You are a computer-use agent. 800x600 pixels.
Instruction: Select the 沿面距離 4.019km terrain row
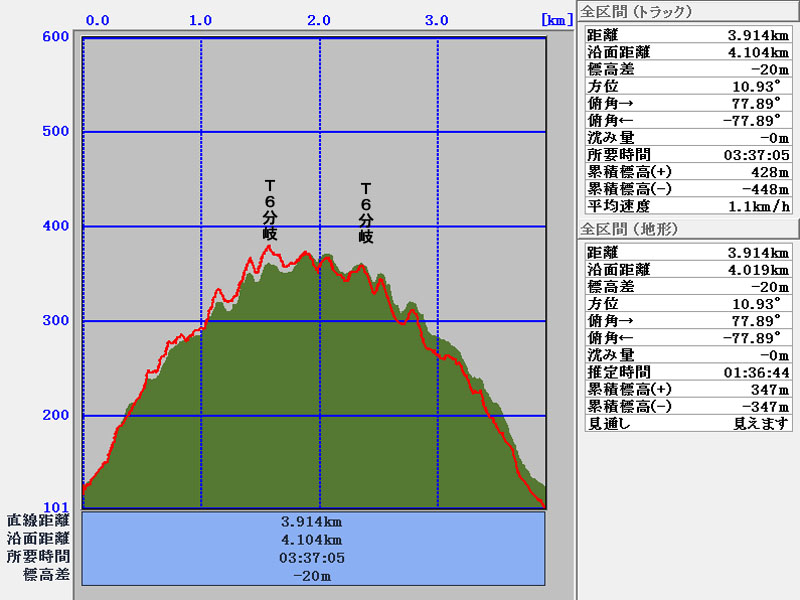[x=687, y=270]
